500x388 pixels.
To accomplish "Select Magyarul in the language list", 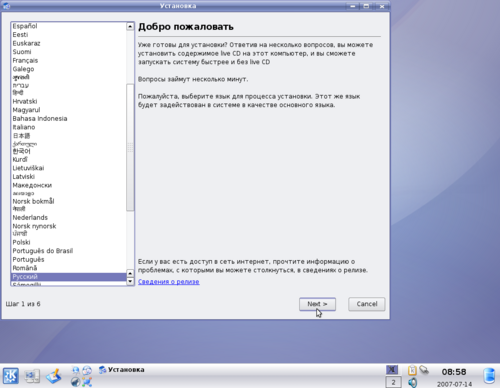I will coord(69,110).
